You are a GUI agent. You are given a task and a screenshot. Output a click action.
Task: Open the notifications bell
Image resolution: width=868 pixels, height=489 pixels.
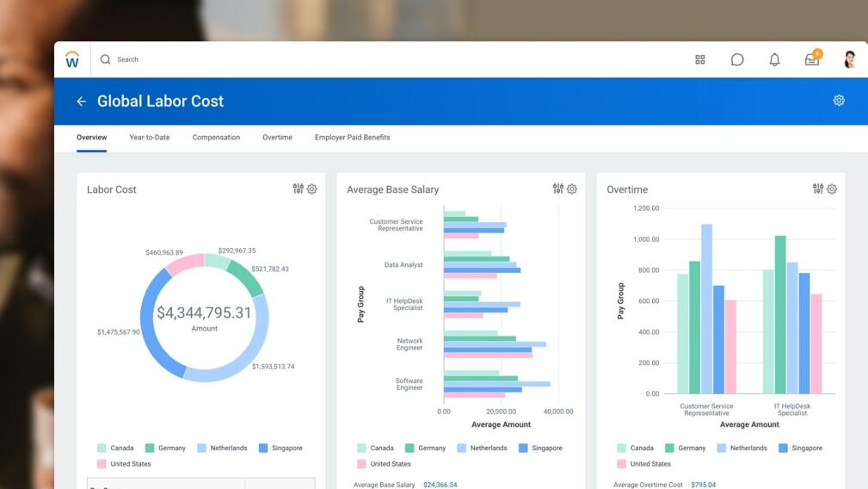tap(774, 59)
